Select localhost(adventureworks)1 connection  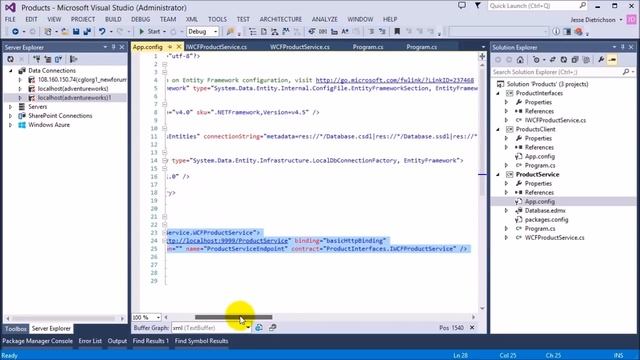click(x=74, y=98)
